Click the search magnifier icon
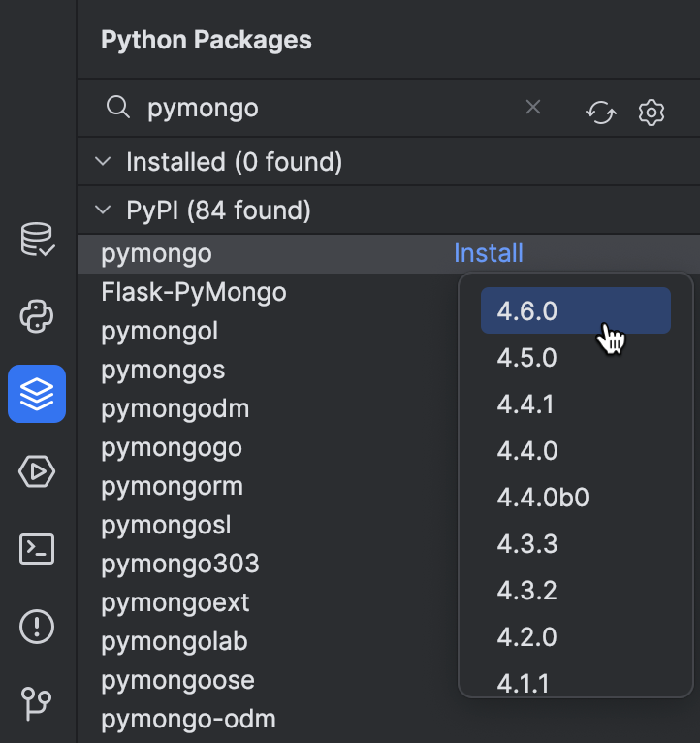 [x=118, y=107]
